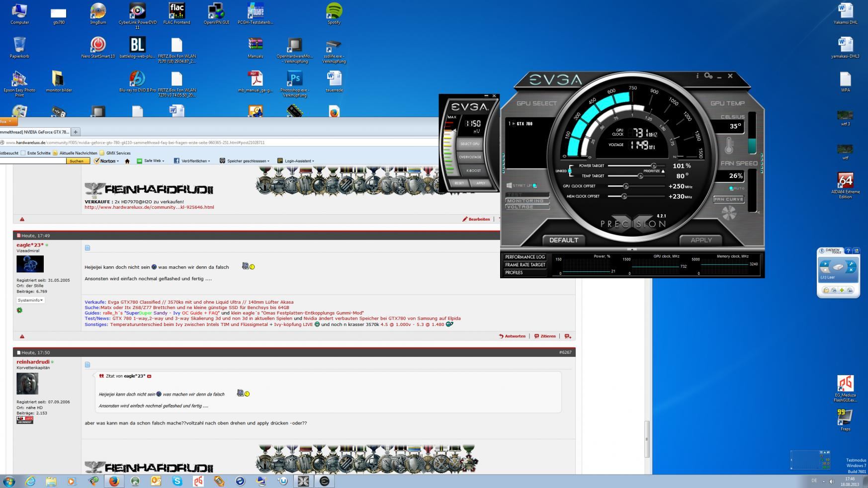The height and width of the screenshot is (488, 868).
Task: Open Nero StartSmart 10 desktop icon
Action: 98,47
